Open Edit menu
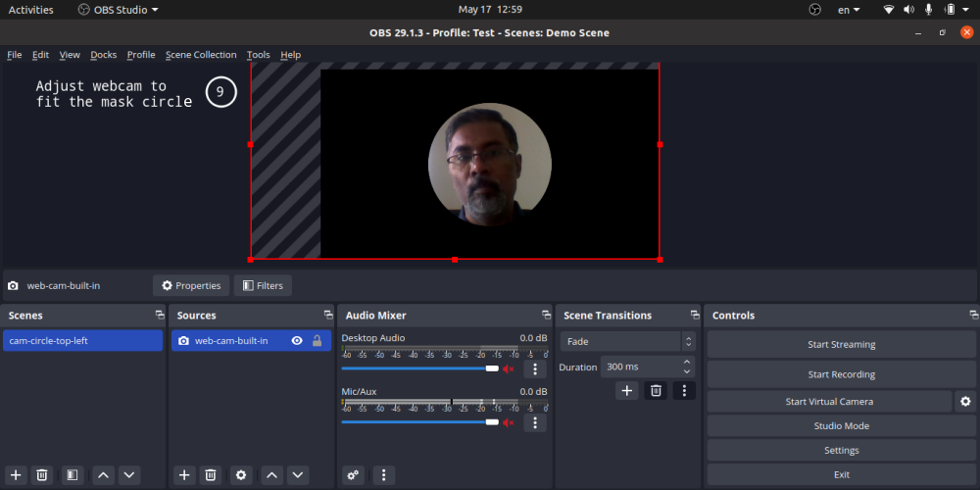 tap(40, 54)
